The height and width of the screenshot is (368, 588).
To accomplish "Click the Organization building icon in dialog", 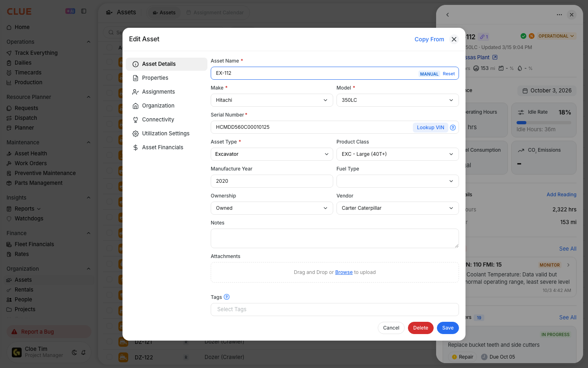I will tap(136, 106).
